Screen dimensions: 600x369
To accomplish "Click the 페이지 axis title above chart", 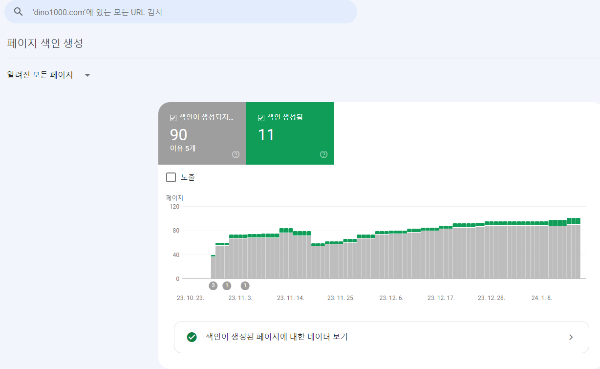I will (x=174, y=198).
